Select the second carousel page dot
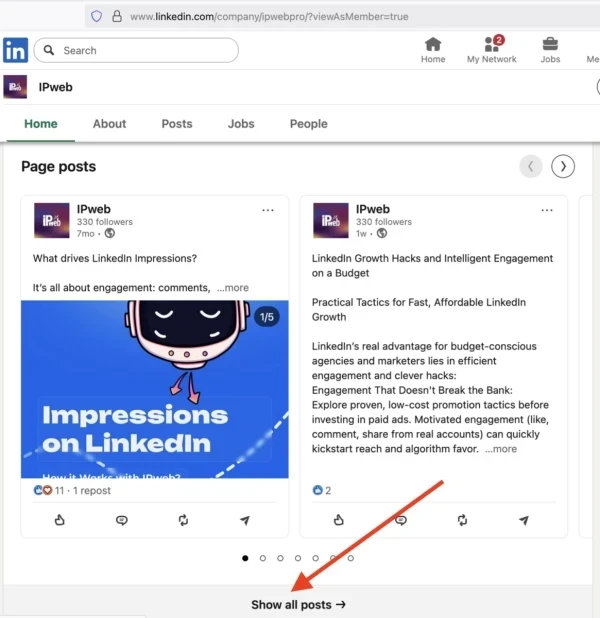600x618 pixels. 263,558
